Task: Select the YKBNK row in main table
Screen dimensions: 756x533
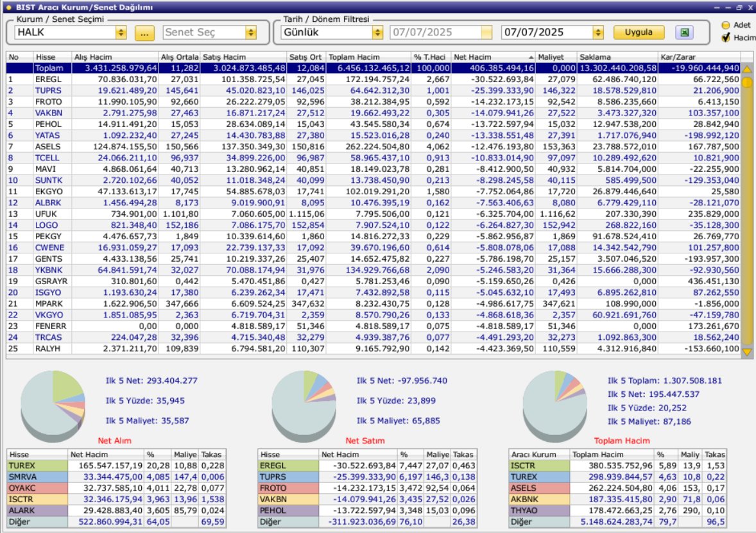Action: pos(373,271)
